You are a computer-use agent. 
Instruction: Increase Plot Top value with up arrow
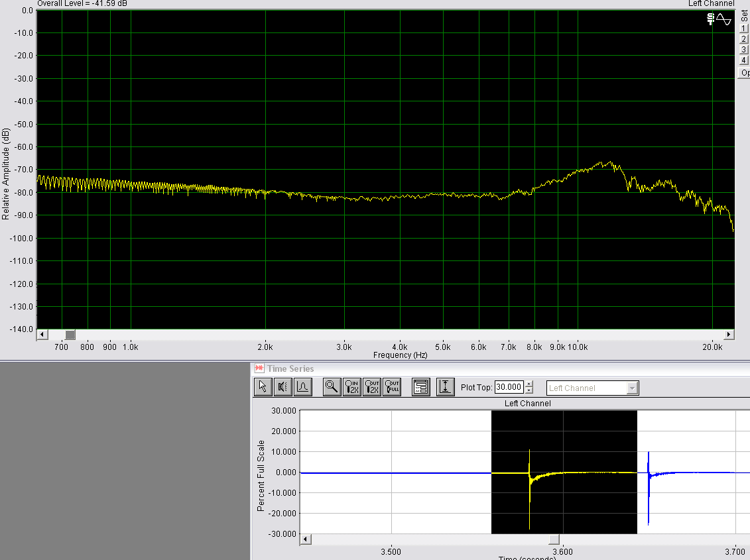(x=529, y=384)
